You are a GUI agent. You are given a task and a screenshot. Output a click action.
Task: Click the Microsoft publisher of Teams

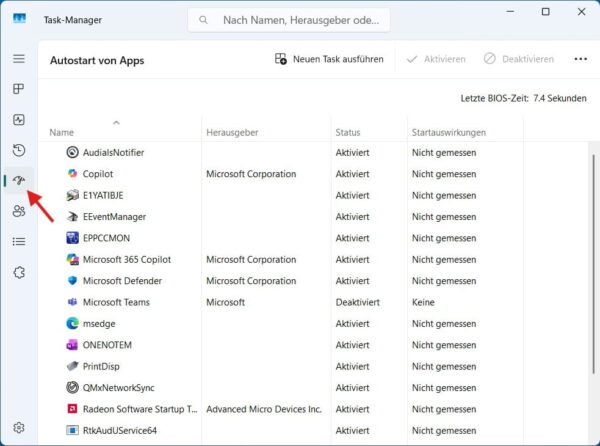pos(225,303)
